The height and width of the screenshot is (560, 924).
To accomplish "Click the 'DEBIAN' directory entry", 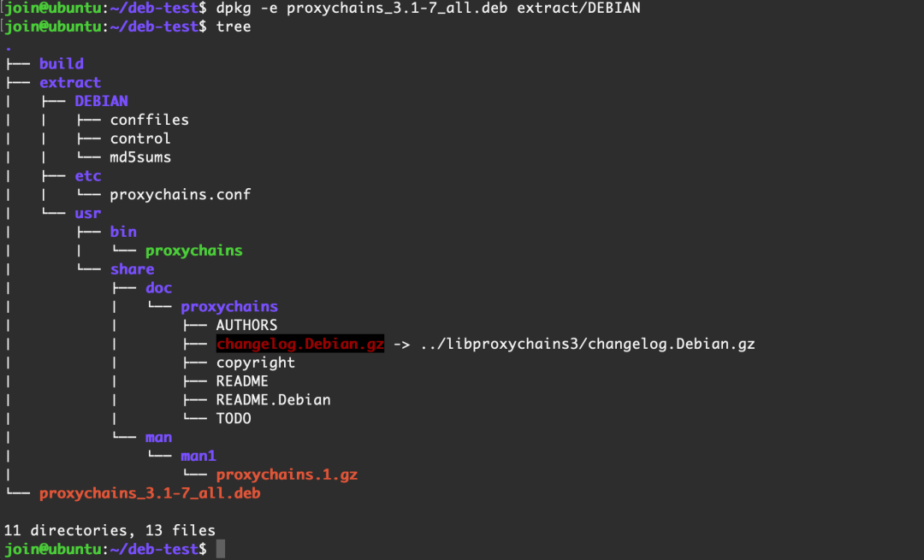I will [x=101, y=101].
